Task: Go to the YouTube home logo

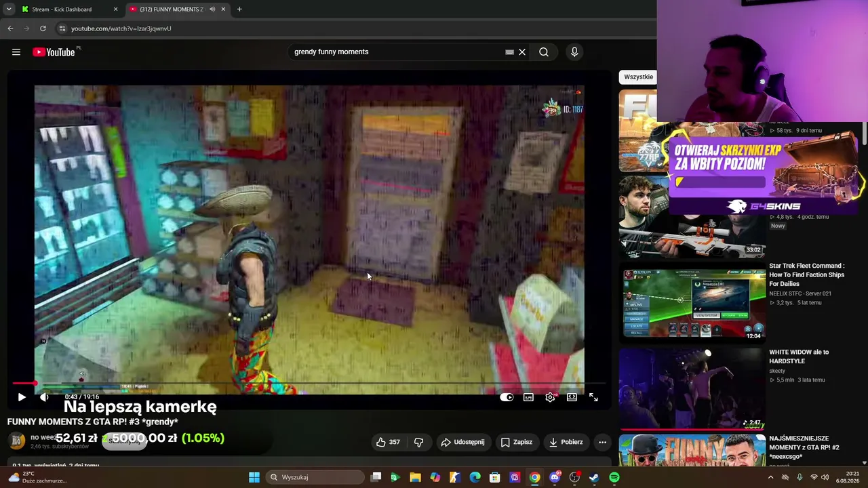Action: [54, 52]
